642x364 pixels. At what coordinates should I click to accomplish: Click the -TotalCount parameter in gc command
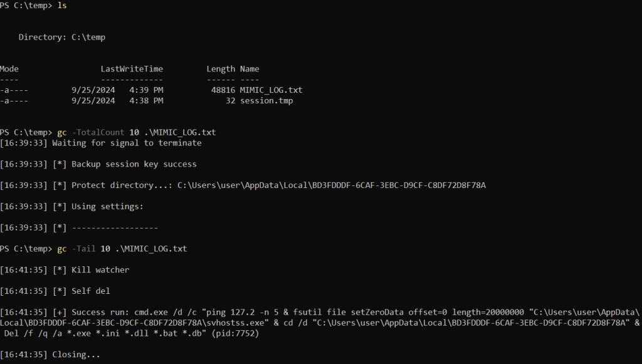point(98,132)
